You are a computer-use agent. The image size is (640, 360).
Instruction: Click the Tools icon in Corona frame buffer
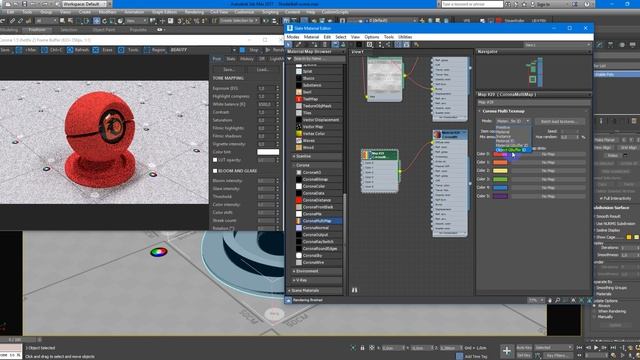pos(121,50)
